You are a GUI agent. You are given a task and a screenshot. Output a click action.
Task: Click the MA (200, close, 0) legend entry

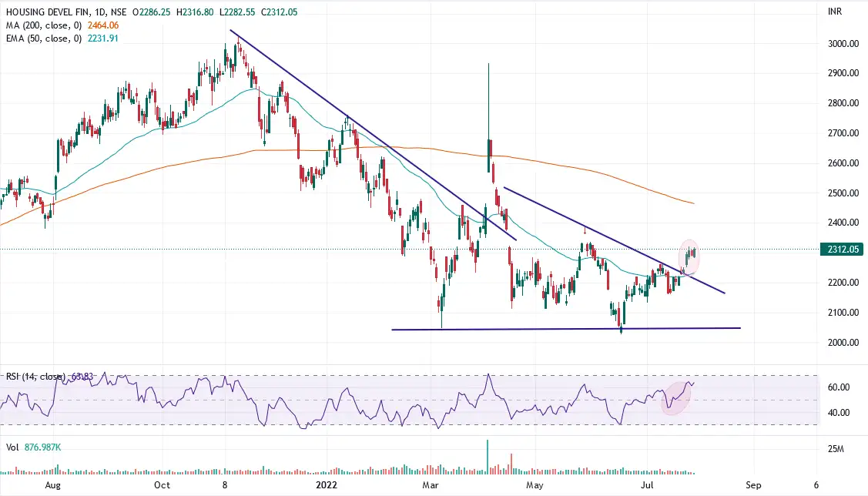click(x=42, y=25)
